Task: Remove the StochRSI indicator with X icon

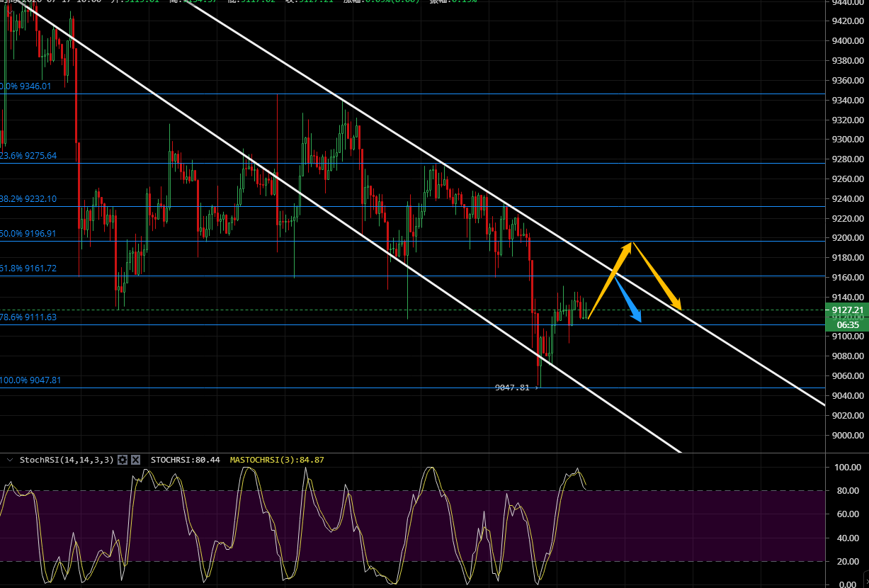Action: (135, 460)
